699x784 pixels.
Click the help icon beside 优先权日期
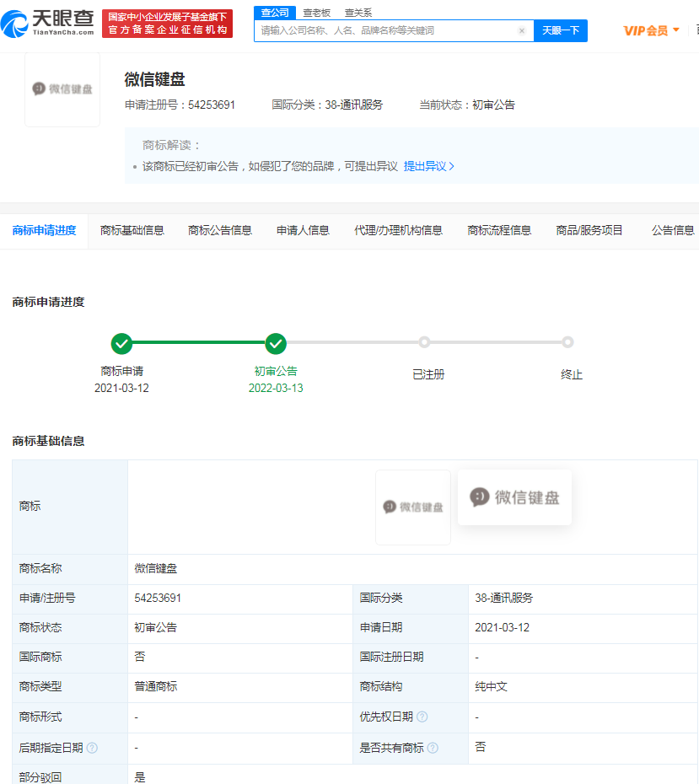[422, 717]
